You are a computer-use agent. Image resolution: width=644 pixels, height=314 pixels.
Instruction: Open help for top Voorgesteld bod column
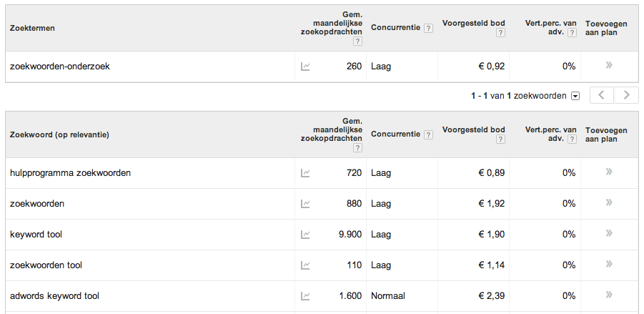point(500,33)
